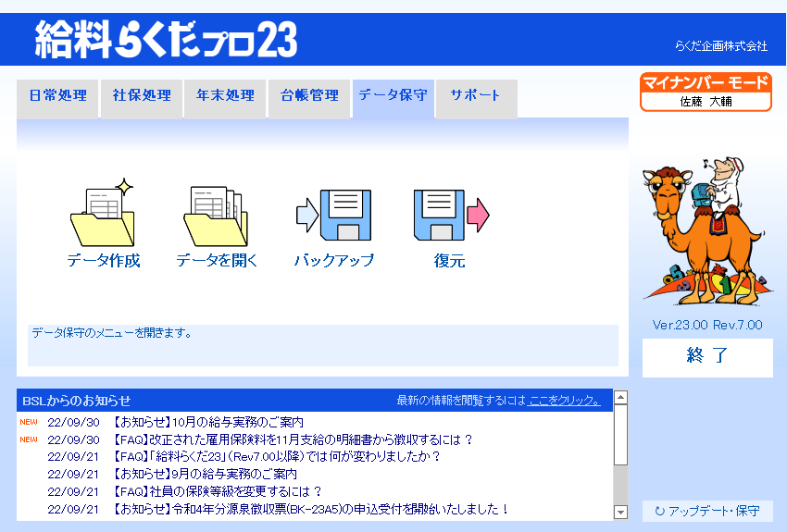This screenshot has height=532, width=787.
Task: Click the Ver.23.00 Rev.7.00 version text
Action: [707, 325]
